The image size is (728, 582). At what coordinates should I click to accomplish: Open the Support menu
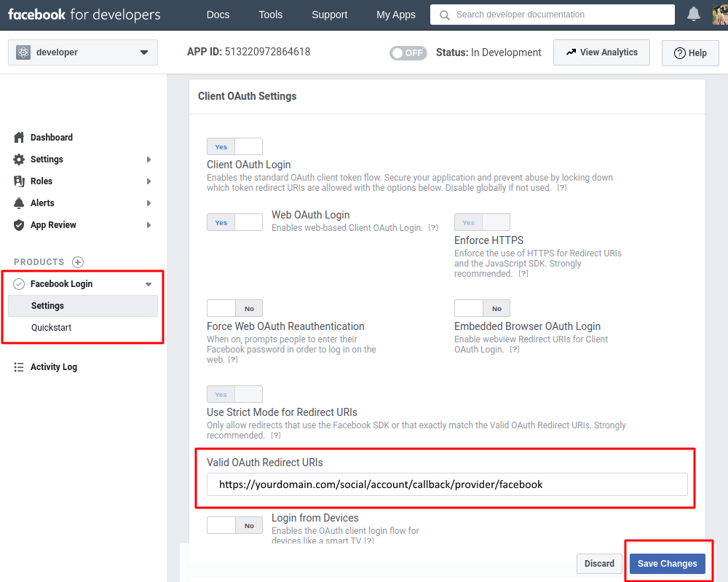(x=330, y=15)
